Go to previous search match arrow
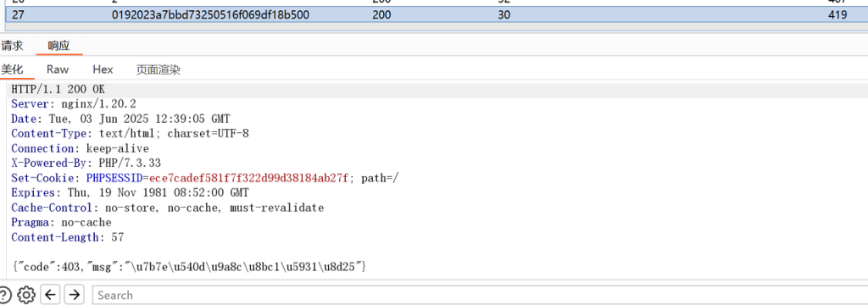868x305 pixels. coord(50,295)
